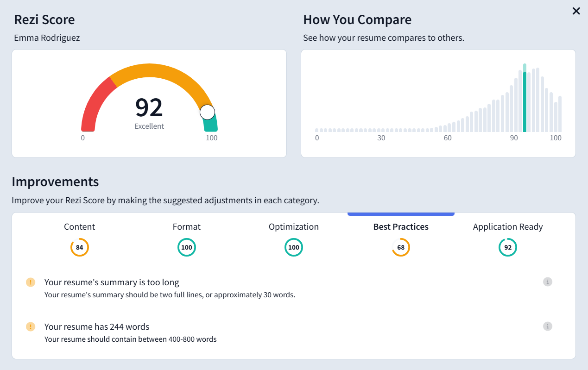Switch to the Content tab
This screenshot has width=588, height=370.
(x=79, y=226)
